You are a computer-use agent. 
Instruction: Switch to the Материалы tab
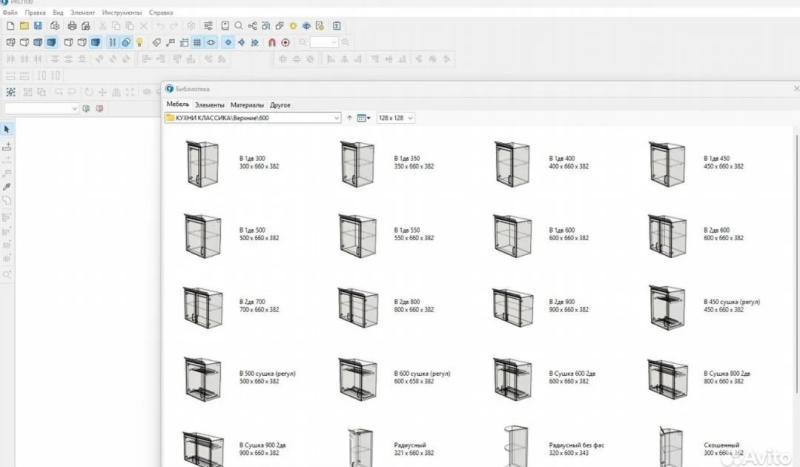247,105
